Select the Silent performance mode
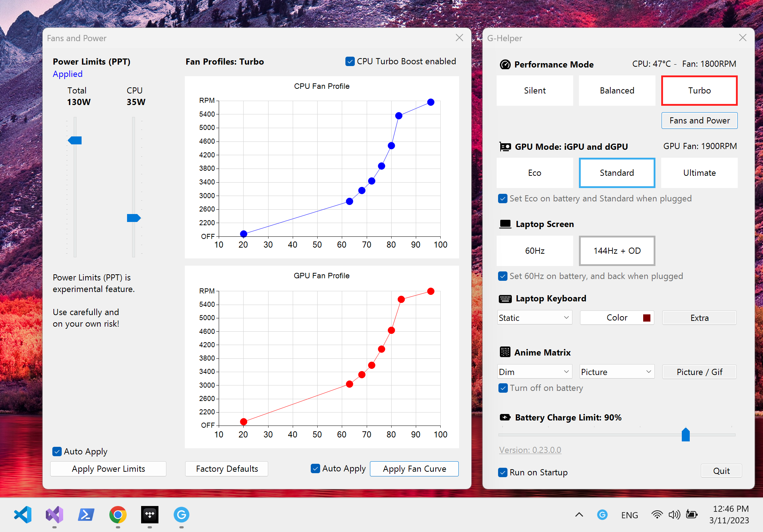The height and width of the screenshot is (532, 763). pyautogui.click(x=535, y=91)
